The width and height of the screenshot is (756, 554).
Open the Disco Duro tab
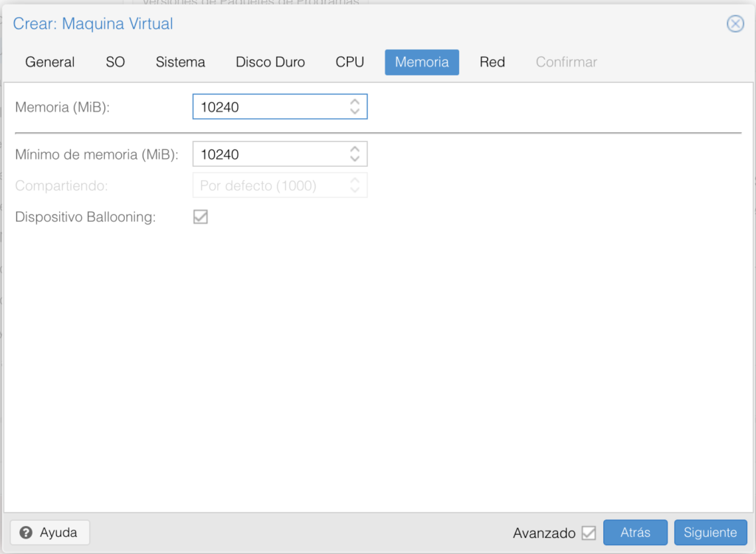pos(270,62)
